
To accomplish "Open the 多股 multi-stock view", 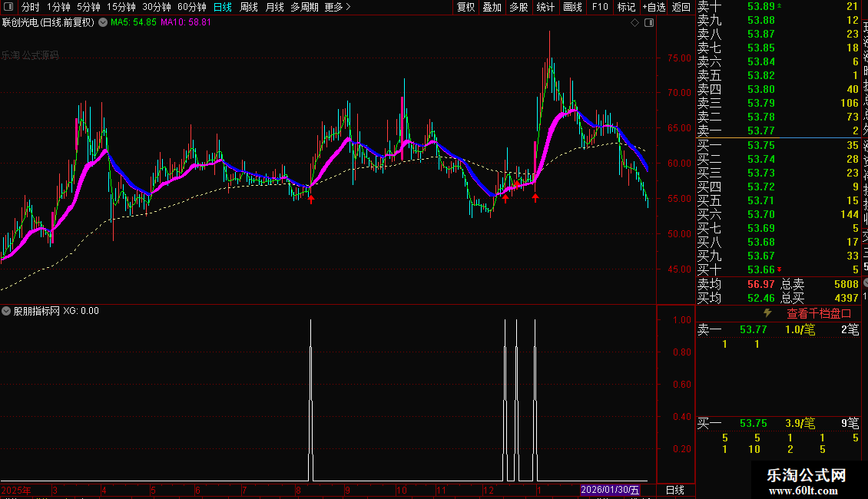I will click(x=518, y=7).
